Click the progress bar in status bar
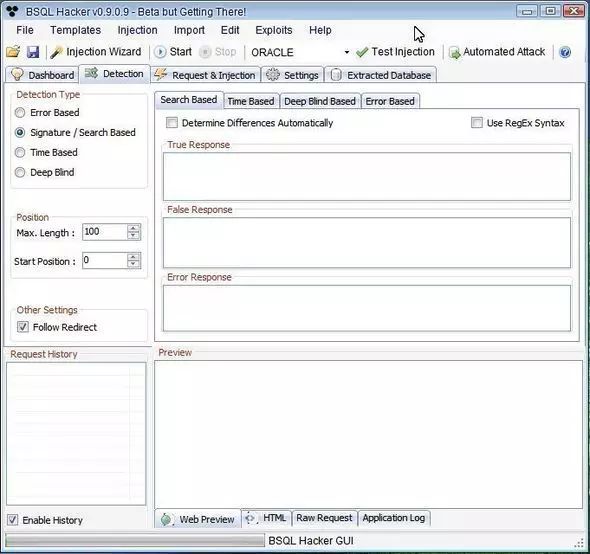Image resolution: width=590 pixels, height=554 pixels. (x=135, y=540)
